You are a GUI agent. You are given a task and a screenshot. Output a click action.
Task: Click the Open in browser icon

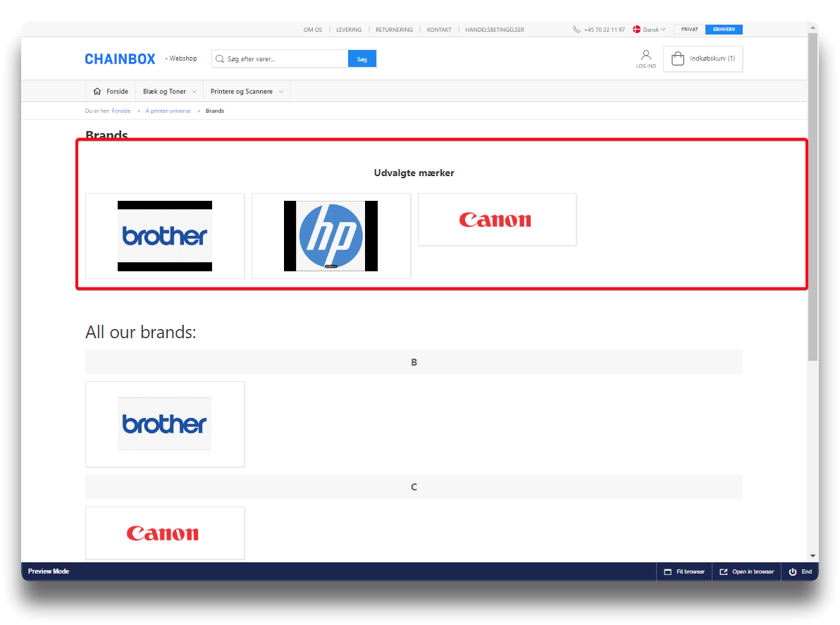(x=723, y=571)
